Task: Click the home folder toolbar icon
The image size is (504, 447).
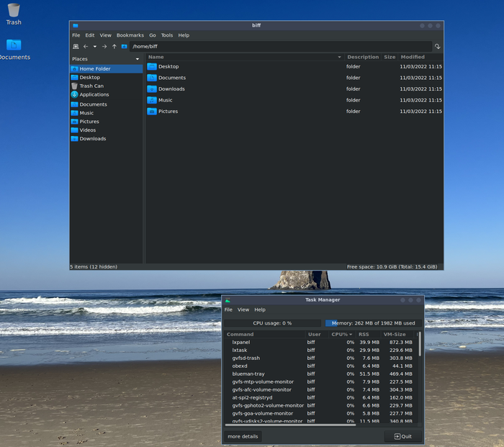Action: [x=124, y=47]
